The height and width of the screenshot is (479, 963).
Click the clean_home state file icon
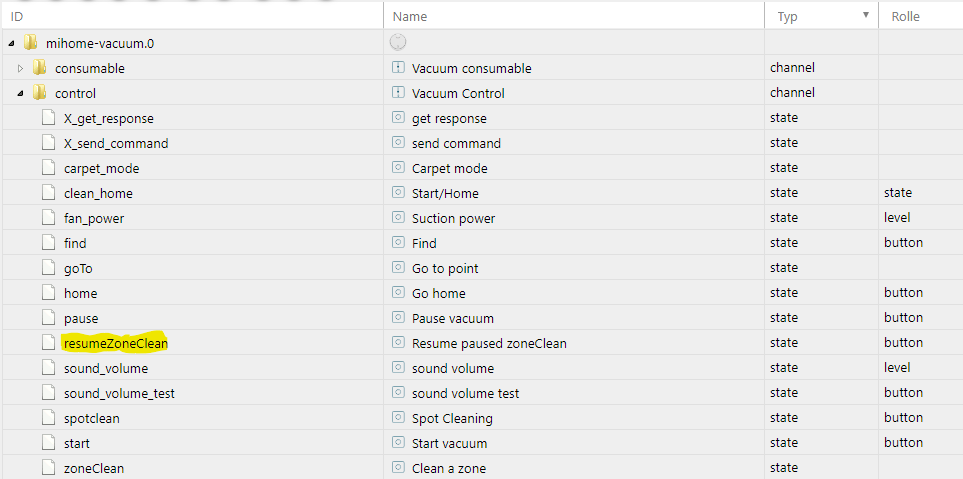coord(49,193)
